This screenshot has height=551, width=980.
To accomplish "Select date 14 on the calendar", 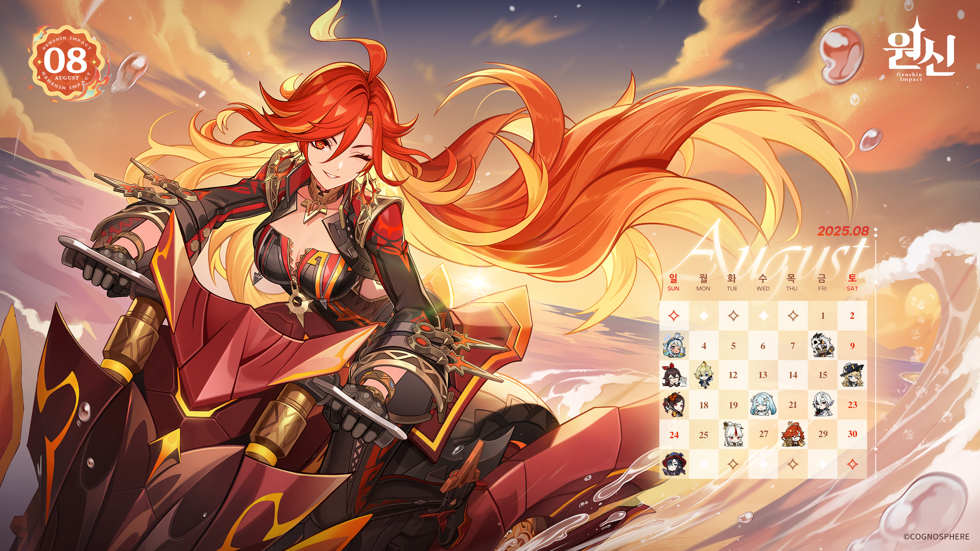I will 793,375.
